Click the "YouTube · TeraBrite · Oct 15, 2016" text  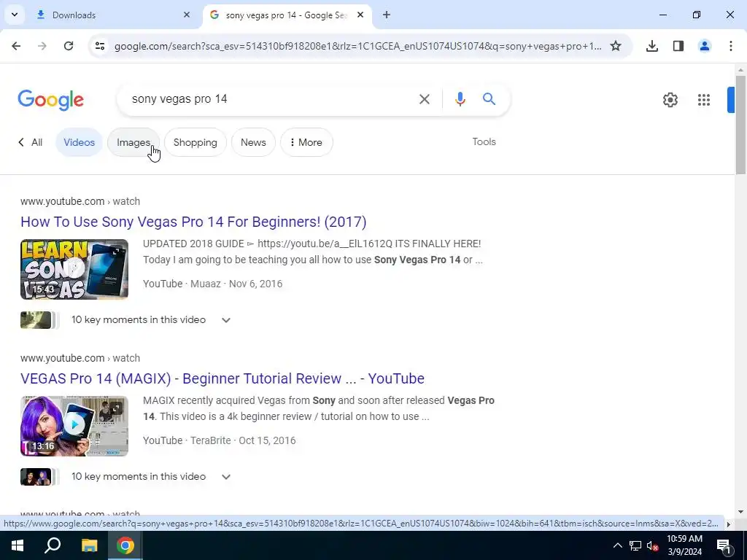(x=219, y=440)
